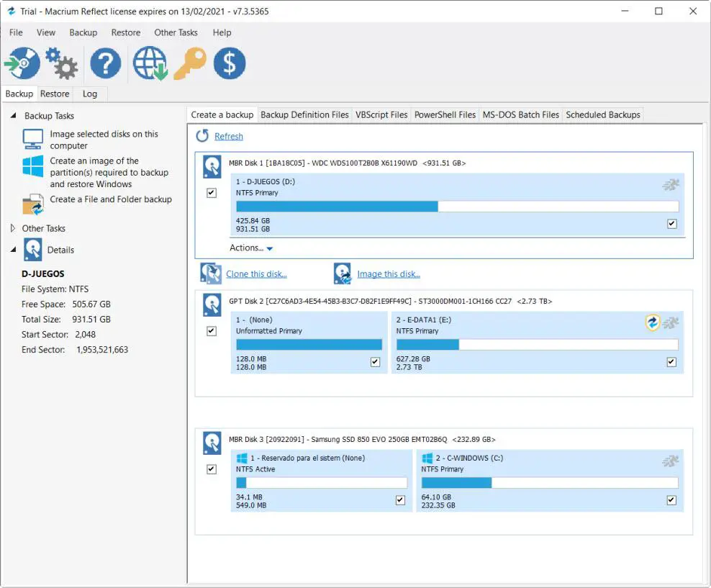Untick the E-DATA1 (E:) partition checkbox
The height and width of the screenshot is (588, 711).
671,362
